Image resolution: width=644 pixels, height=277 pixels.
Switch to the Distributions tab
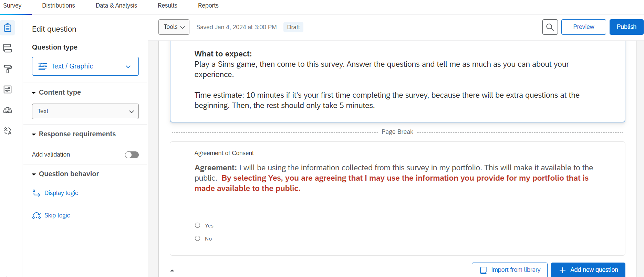pyautogui.click(x=59, y=6)
